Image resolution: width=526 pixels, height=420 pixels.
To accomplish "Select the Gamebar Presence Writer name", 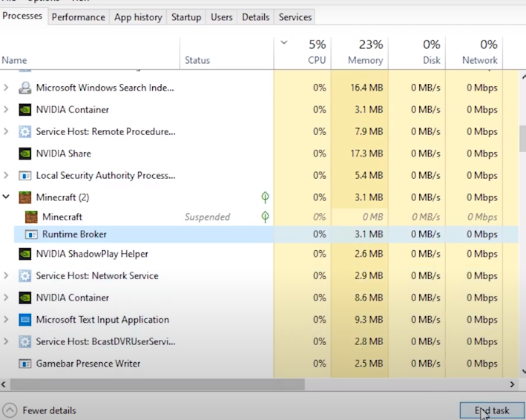I will [88, 364].
